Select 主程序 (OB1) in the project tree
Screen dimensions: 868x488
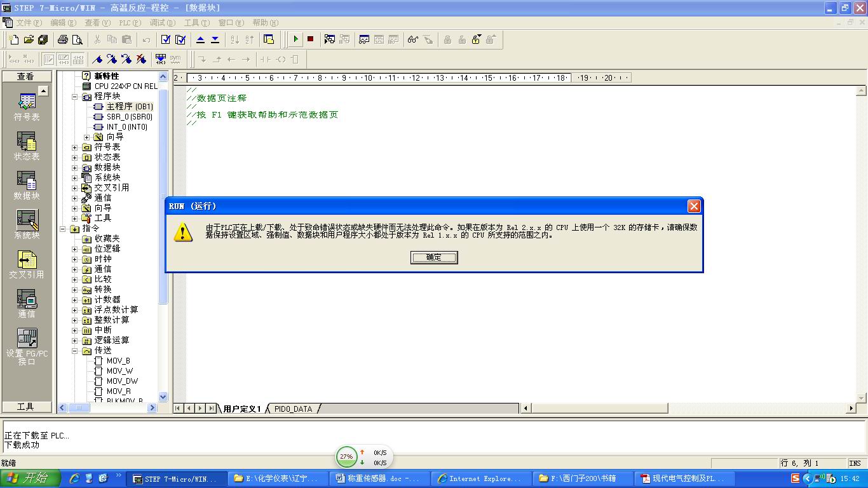pos(130,107)
